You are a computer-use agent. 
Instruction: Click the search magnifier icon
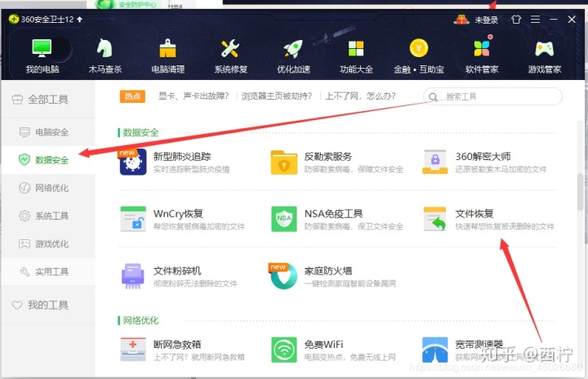point(433,97)
